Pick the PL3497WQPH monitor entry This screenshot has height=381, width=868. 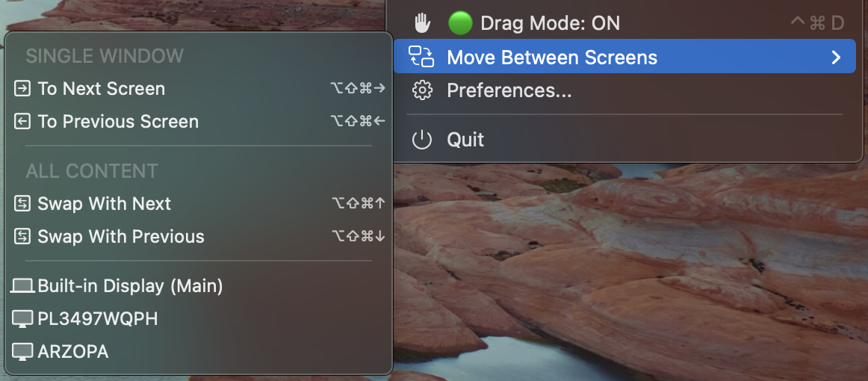[97, 319]
